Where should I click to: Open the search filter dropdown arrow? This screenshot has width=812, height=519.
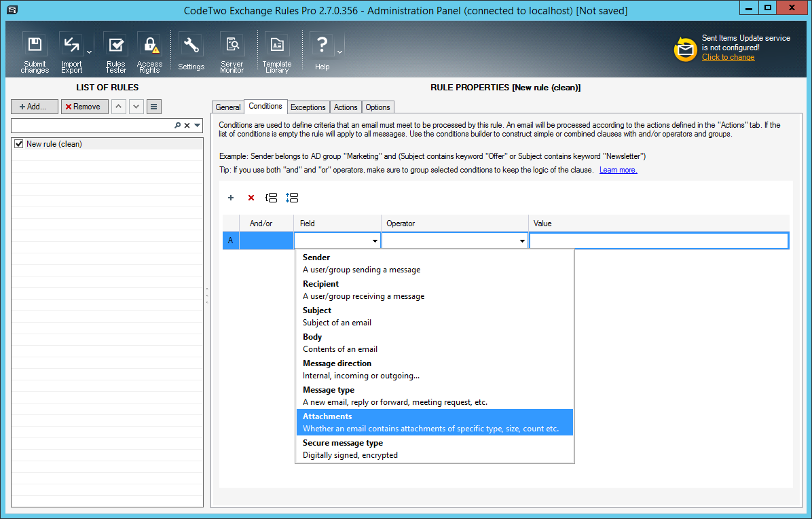click(196, 125)
